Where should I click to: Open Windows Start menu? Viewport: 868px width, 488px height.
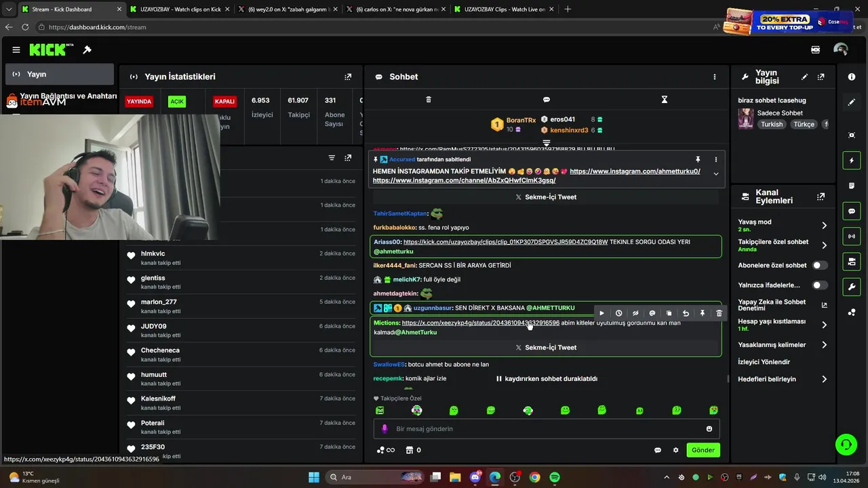pyautogui.click(x=314, y=477)
